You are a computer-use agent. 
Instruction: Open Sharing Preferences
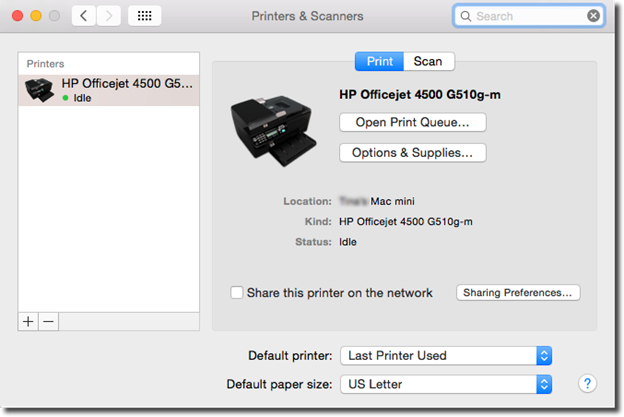(x=518, y=292)
